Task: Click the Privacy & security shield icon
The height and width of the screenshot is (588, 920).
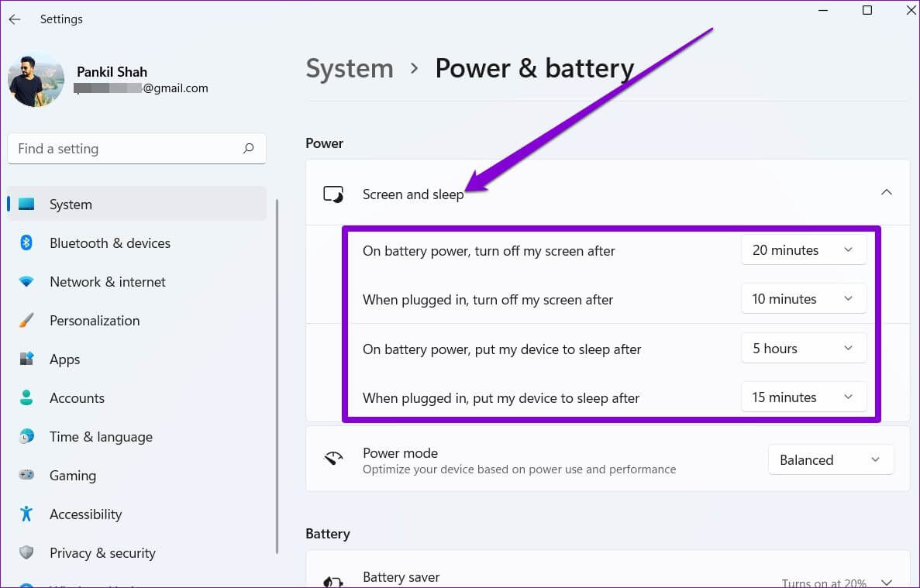Action: coord(26,553)
